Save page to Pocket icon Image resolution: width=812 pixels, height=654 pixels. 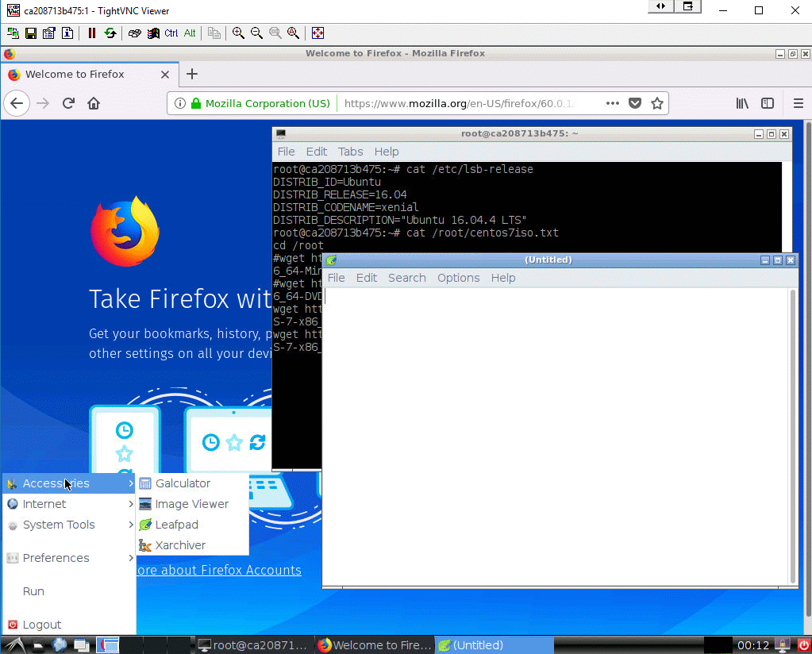coord(635,103)
